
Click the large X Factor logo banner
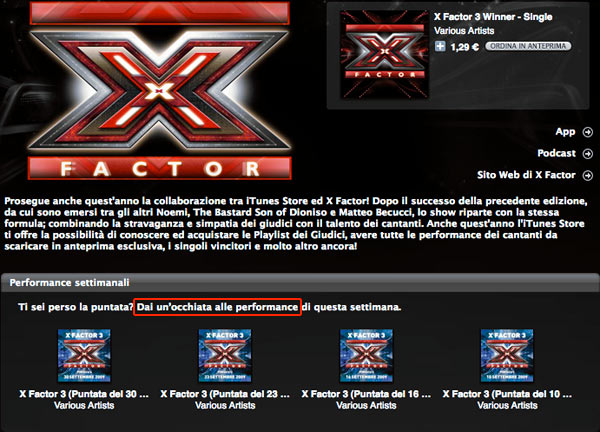coord(160,90)
